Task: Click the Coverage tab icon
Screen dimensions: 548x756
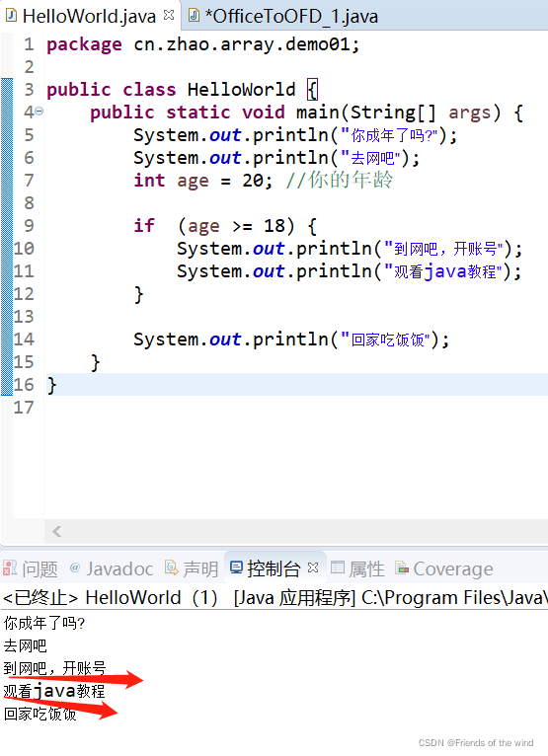Action: pos(402,567)
